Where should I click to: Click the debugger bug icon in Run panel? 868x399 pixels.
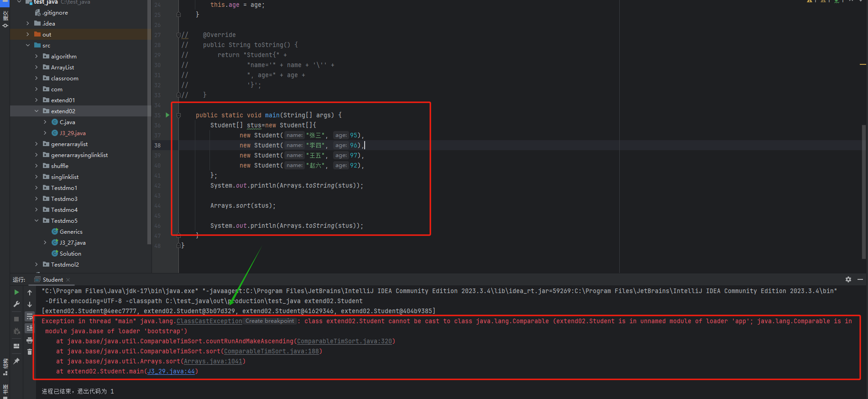(x=16, y=331)
